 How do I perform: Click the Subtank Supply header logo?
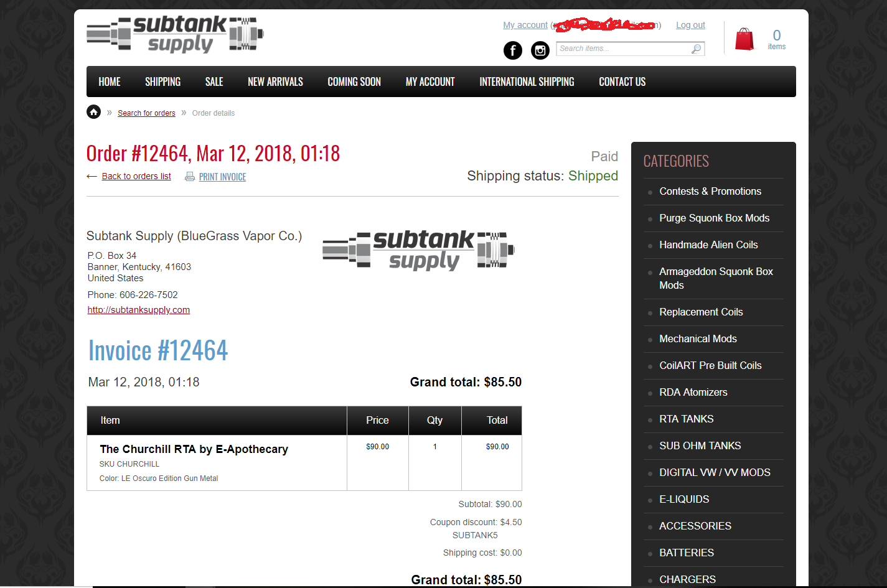click(175, 34)
